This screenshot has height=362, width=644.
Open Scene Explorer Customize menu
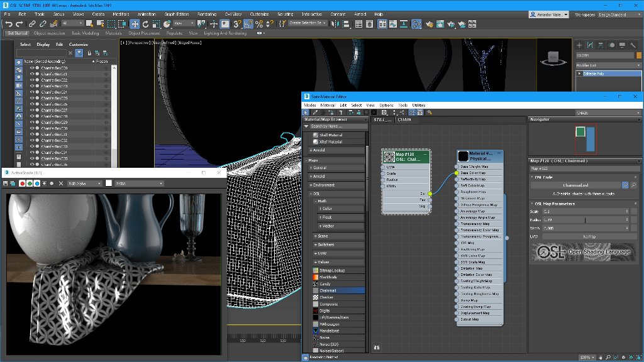point(79,45)
